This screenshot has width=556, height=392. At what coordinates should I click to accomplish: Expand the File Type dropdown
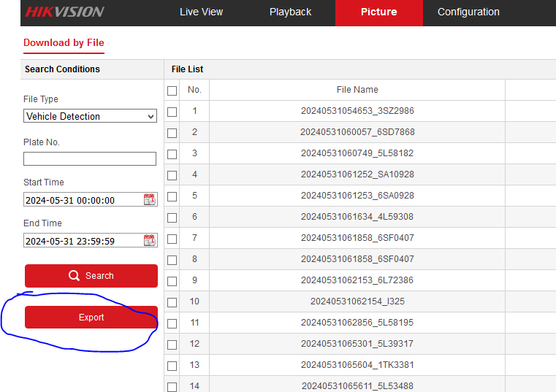pos(90,116)
